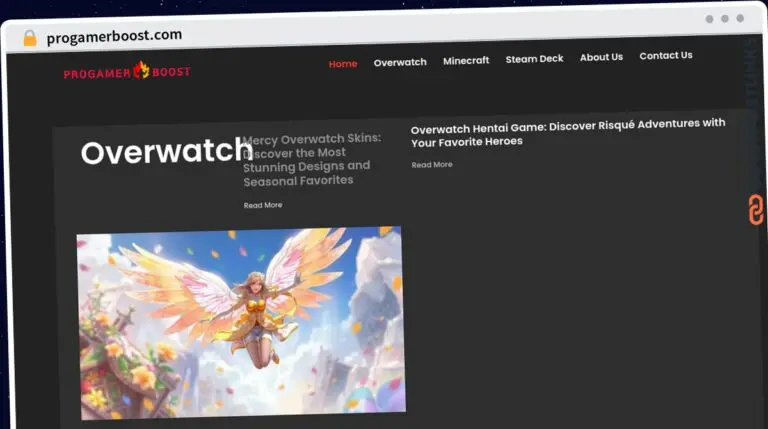Open the Overwatch menu item

400,62
